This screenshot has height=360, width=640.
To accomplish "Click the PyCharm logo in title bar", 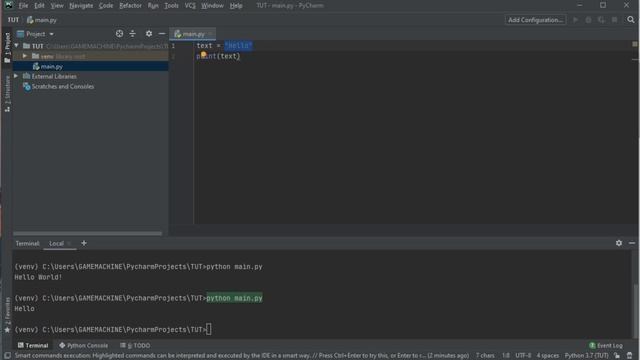I will pyautogui.click(x=9, y=5).
